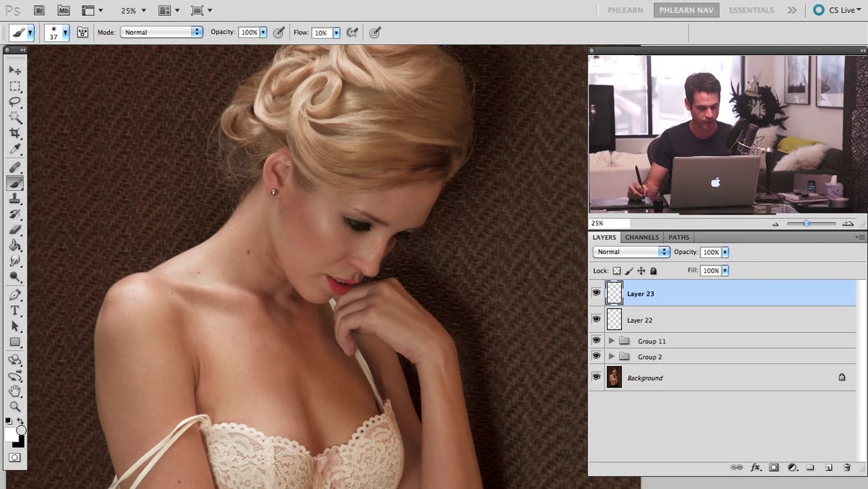Select the Path Selection tool

pyautogui.click(x=14, y=327)
